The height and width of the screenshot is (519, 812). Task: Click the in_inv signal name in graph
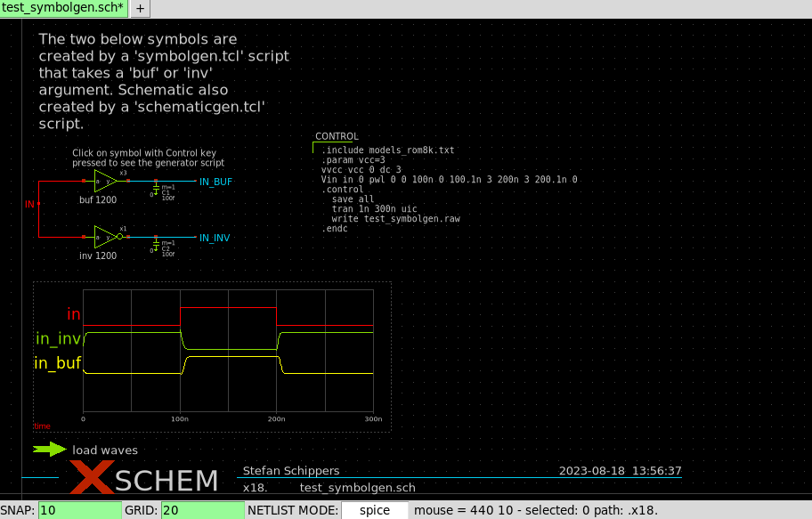58,338
